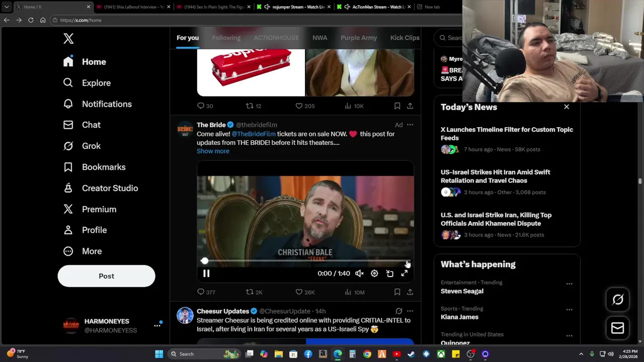Show hidden system tray icons
This screenshot has width=644, height=362.
[x=581, y=354]
